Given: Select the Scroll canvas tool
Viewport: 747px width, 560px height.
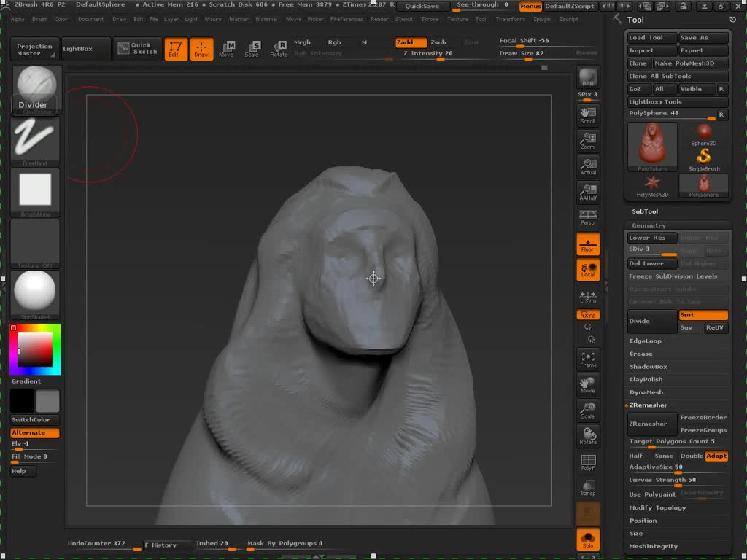Looking at the screenshot, I should (x=588, y=115).
